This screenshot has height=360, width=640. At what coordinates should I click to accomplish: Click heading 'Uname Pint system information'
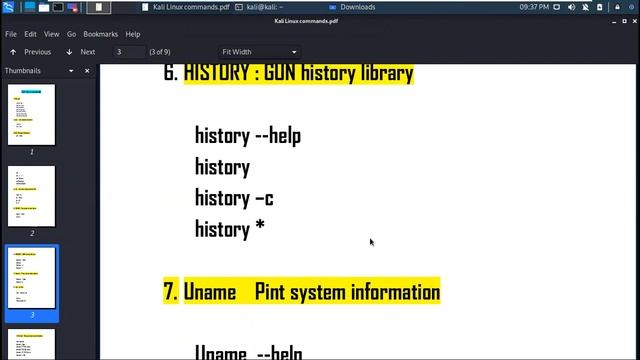point(312,292)
